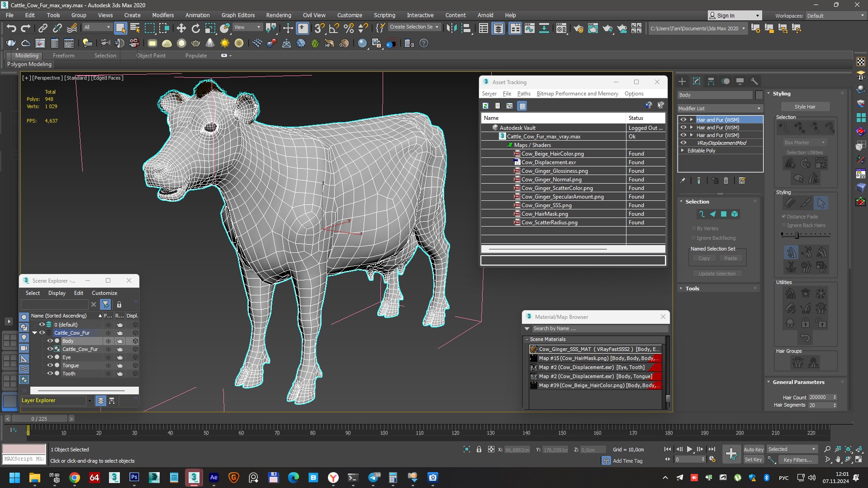Viewport: 868px width, 488px height.
Task: Click the Style Hair button
Action: click(x=805, y=107)
